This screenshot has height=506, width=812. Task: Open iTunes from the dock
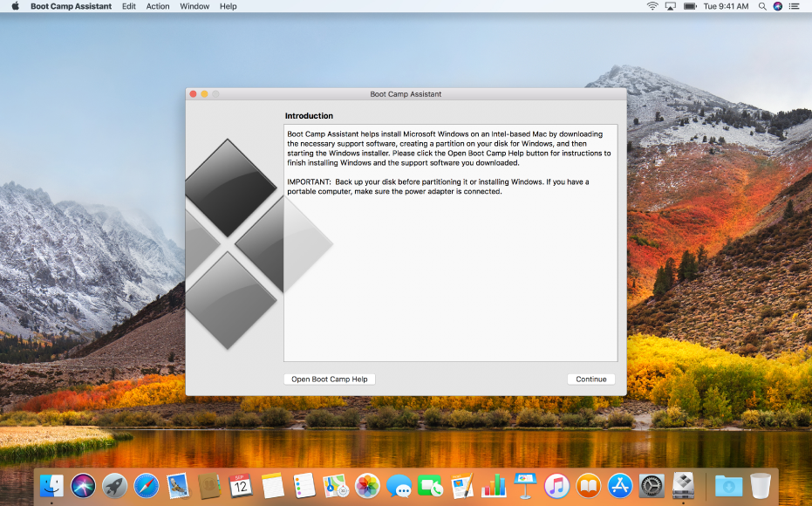coord(556,486)
